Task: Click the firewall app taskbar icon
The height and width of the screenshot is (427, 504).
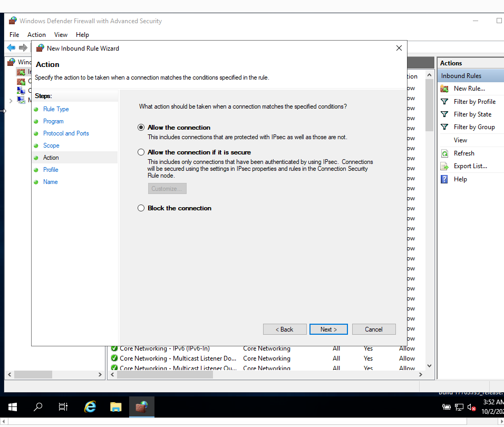Action: click(x=142, y=407)
